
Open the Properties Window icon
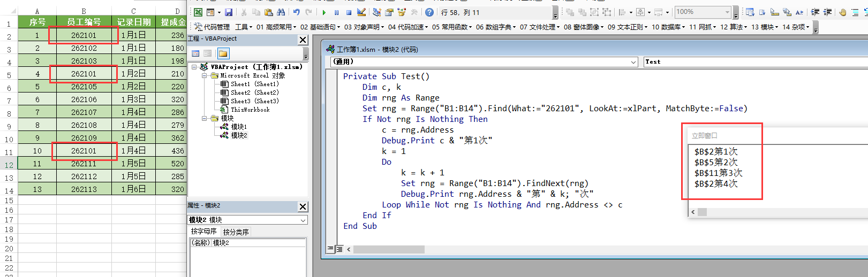click(389, 12)
